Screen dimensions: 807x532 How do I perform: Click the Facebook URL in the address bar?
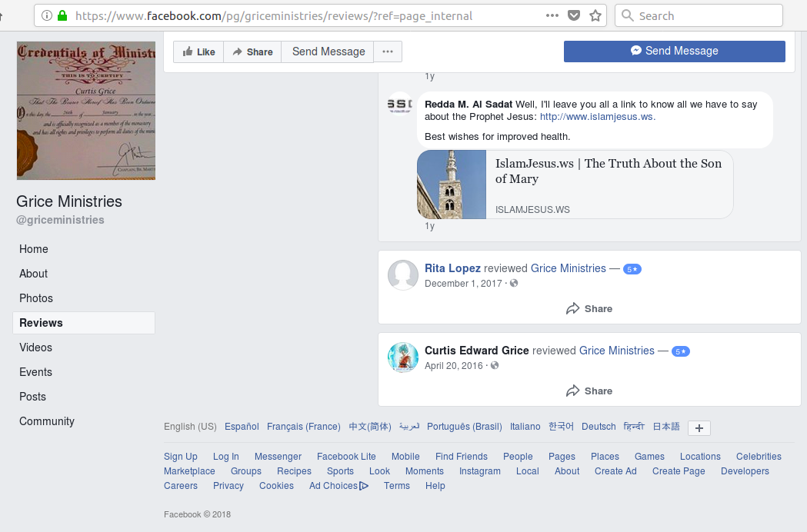274,16
